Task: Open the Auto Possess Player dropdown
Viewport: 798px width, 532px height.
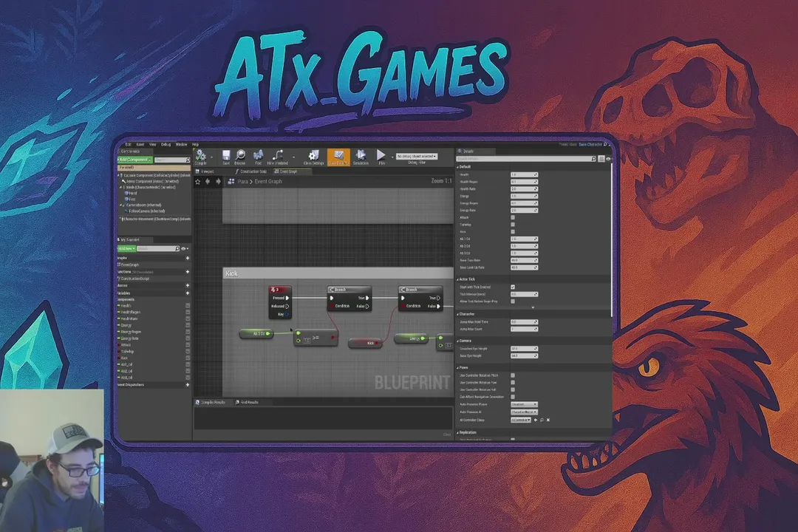Action: click(524, 404)
